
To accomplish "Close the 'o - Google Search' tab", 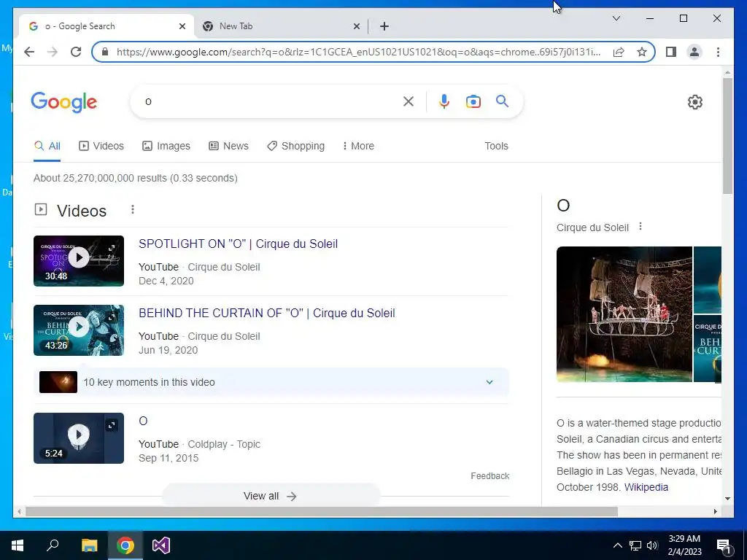I will pos(182,26).
